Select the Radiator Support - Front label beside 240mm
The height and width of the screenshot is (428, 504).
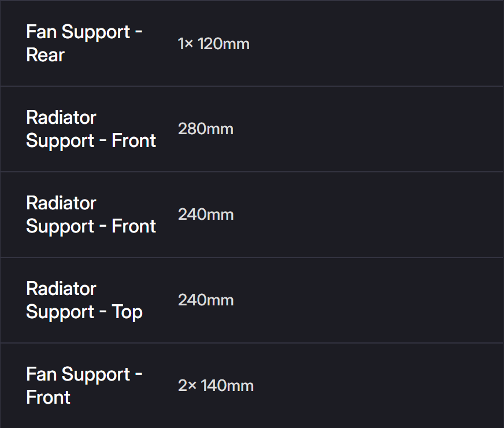91,215
